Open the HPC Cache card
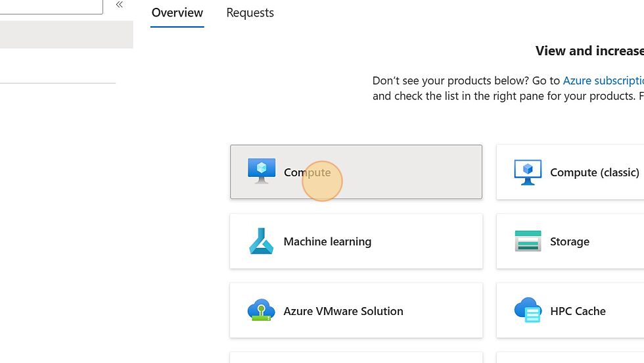Screen dimensions: 644x363 point(570,310)
